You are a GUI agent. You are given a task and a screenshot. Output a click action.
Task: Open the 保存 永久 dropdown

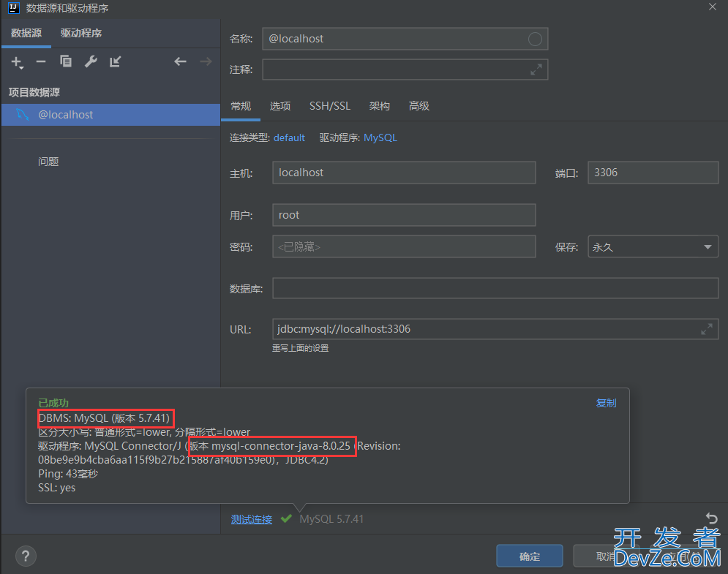pos(653,247)
